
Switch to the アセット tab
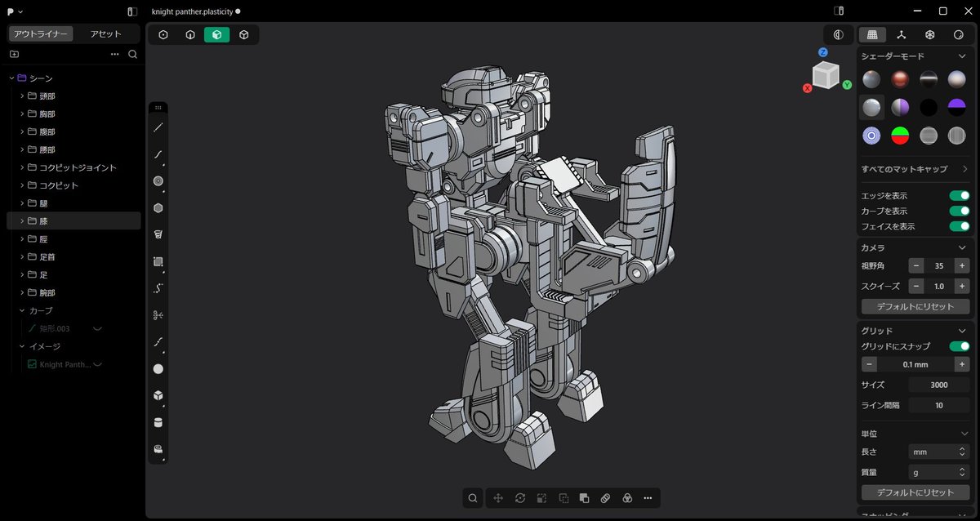click(105, 34)
